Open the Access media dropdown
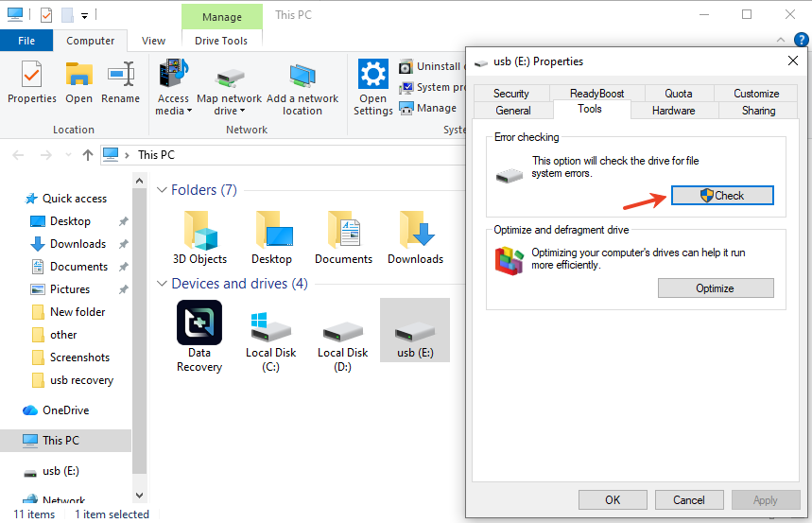This screenshot has height=523, width=812. coord(174,88)
